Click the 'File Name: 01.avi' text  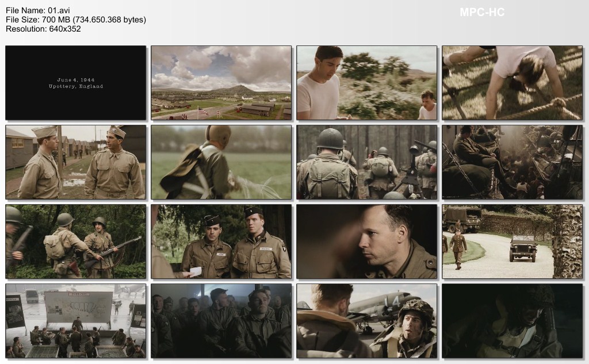coord(38,10)
